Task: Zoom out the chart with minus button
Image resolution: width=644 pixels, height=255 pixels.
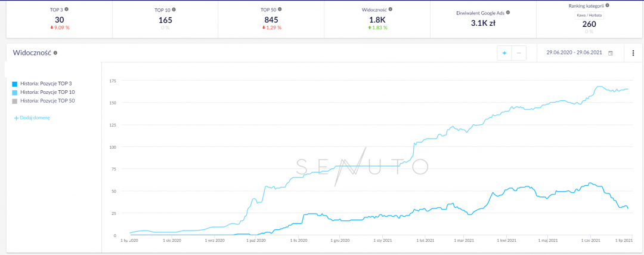Action: [x=519, y=53]
